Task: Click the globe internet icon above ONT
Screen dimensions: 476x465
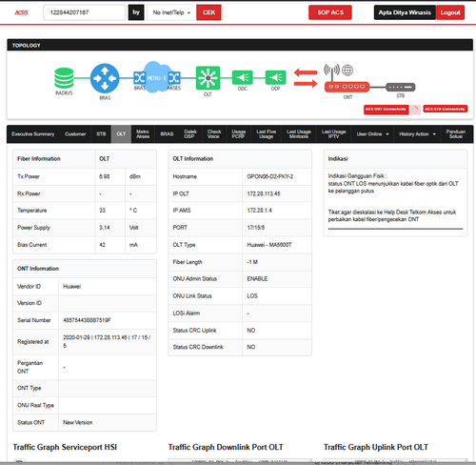Action: (347, 71)
